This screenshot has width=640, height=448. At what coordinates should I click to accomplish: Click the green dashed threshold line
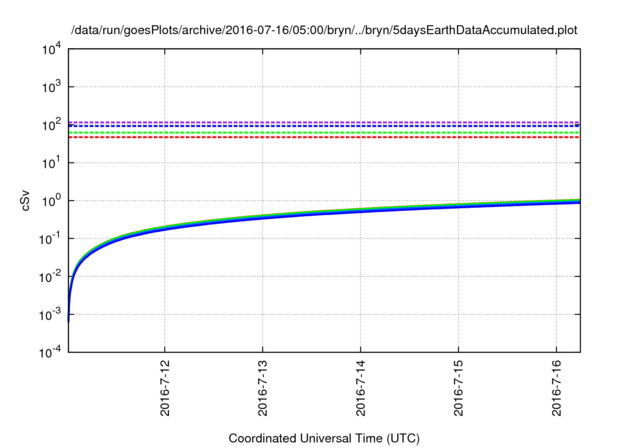[x=324, y=133]
